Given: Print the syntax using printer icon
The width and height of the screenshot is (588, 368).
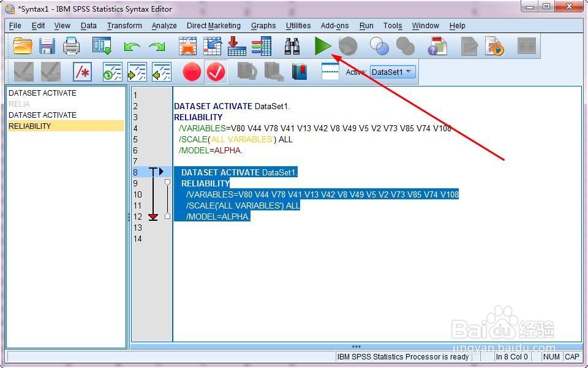Looking at the screenshot, I should pyautogui.click(x=71, y=46).
